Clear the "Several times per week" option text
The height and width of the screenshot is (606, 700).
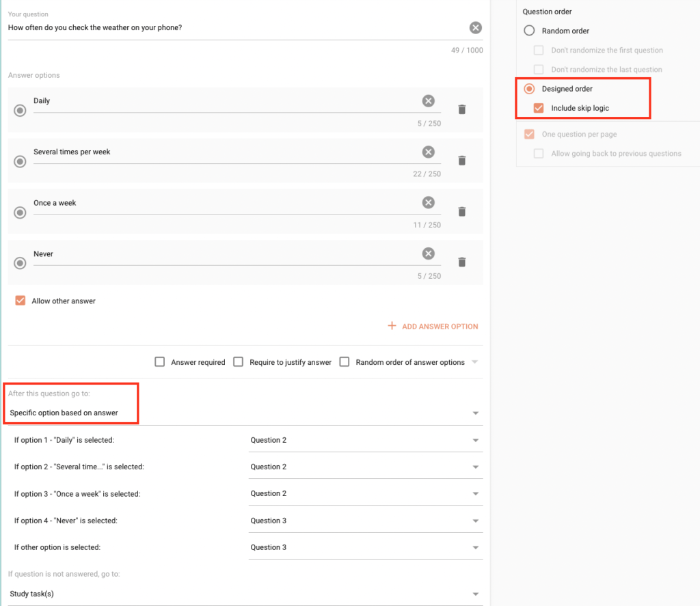pos(429,152)
